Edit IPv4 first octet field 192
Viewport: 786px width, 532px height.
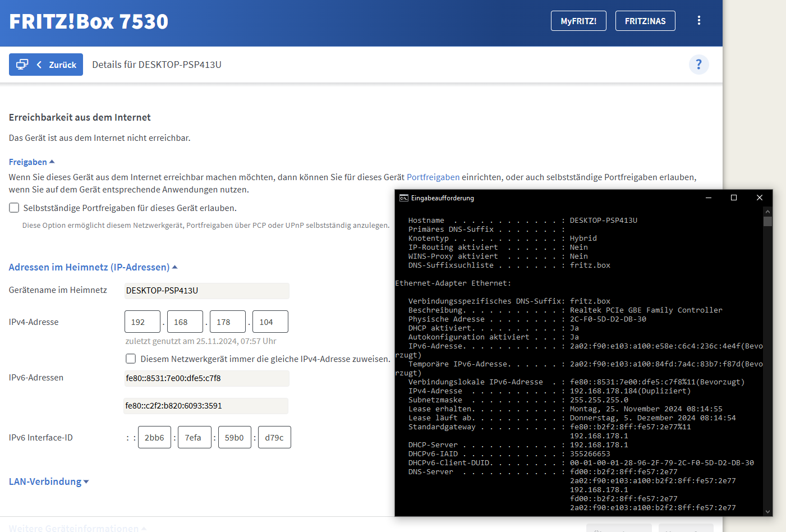point(143,322)
